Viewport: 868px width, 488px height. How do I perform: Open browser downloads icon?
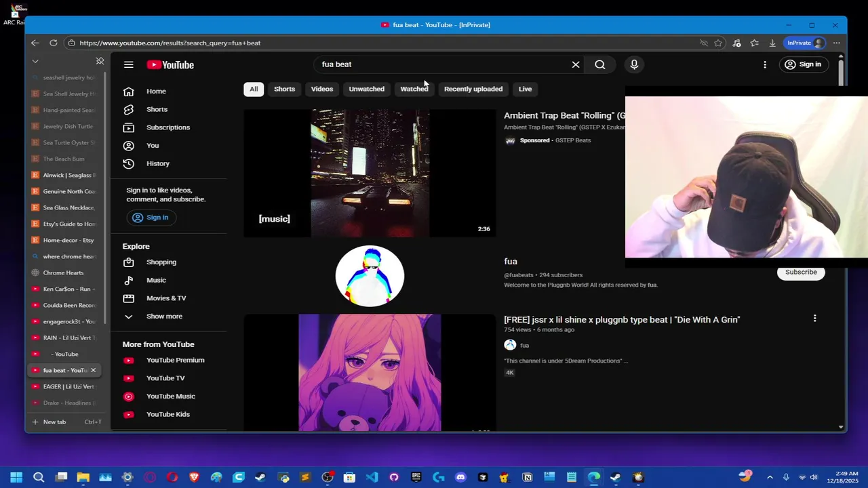772,43
